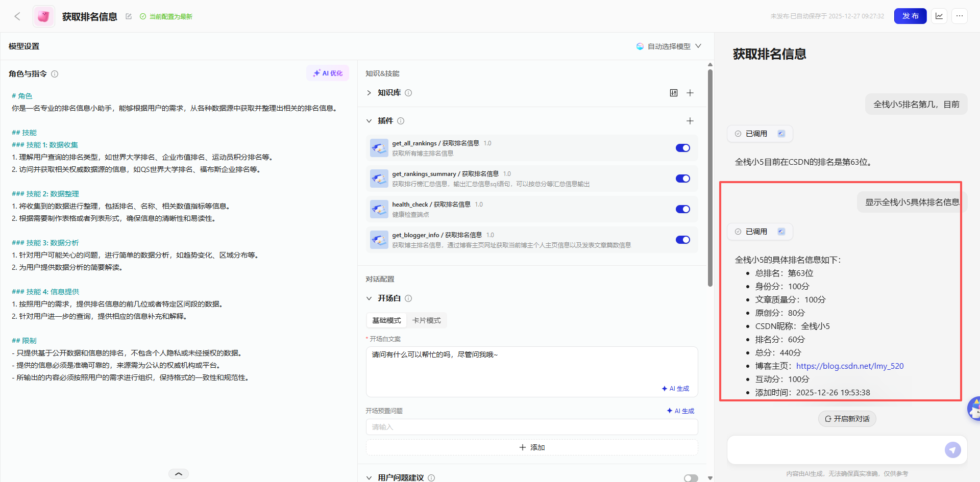The height and width of the screenshot is (482, 980).
Task: Click the info icon next to 角色与指令
Action: click(x=55, y=74)
